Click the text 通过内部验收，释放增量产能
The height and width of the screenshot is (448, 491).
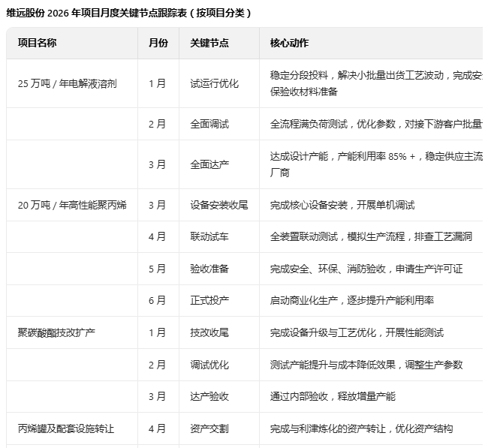[x=333, y=396]
